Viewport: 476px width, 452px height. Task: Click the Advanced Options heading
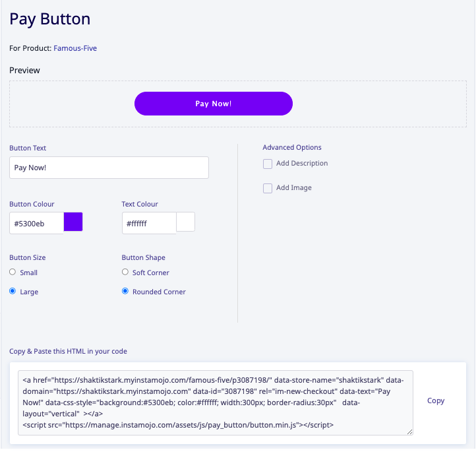pos(292,147)
